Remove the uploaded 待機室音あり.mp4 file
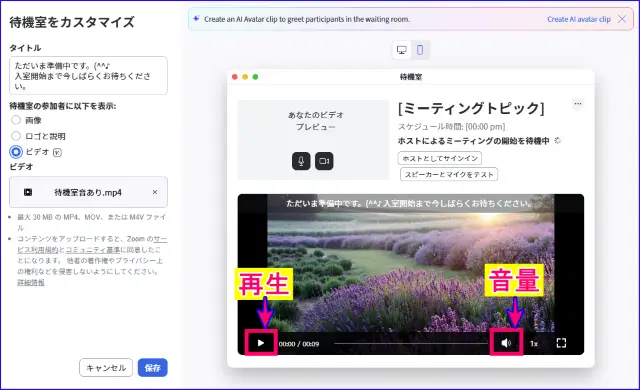Image resolution: width=640 pixels, height=390 pixels. click(x=155, y=192)
